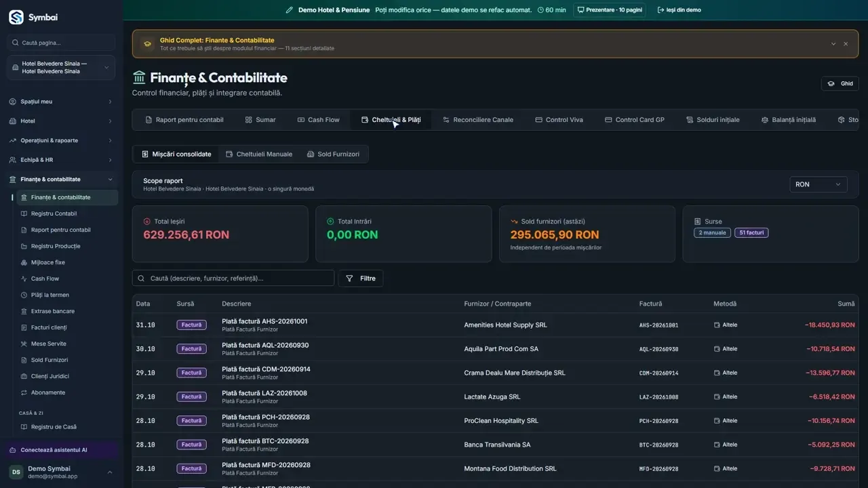Screen dimensions: 868x488
Task: Click the Cash Flow sidebar icon
Action: coord(24,279)
